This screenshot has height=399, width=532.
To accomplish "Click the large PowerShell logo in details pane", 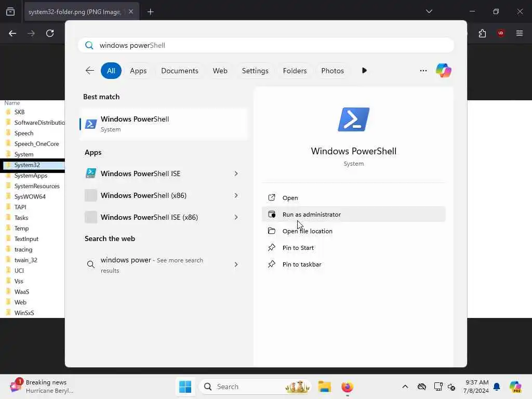I will 353,119.
